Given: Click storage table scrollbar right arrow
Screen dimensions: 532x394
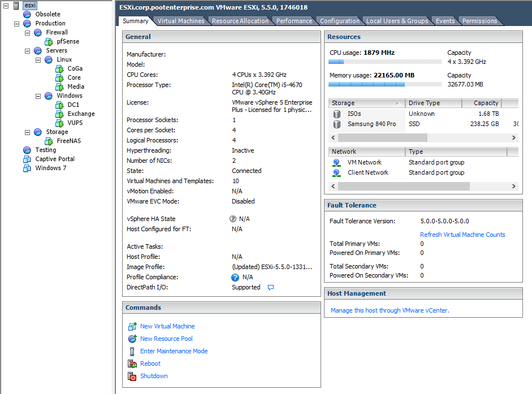Looking at the screenshot, I should pyautogui.click(x=514, y=138).
